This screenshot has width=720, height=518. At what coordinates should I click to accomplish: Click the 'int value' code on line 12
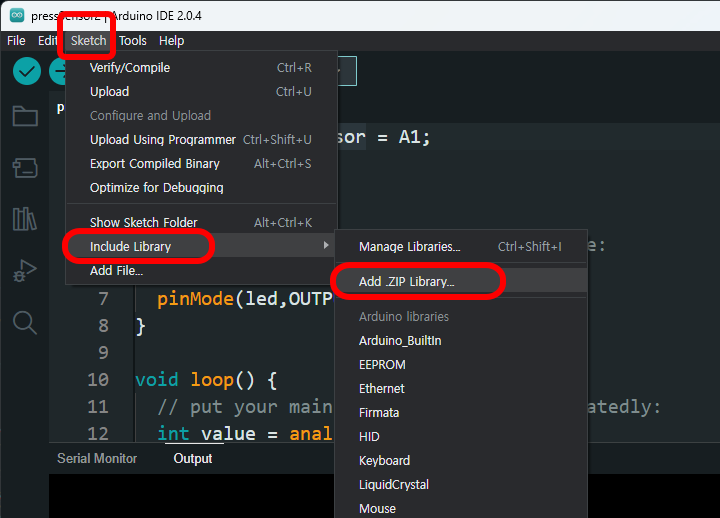(206, 434)
